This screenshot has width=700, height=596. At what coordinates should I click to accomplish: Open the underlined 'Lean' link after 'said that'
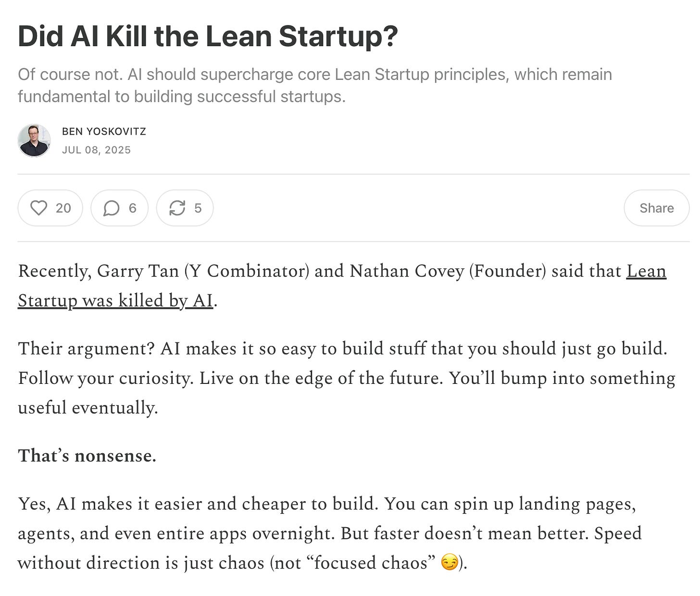coord(646,271)
